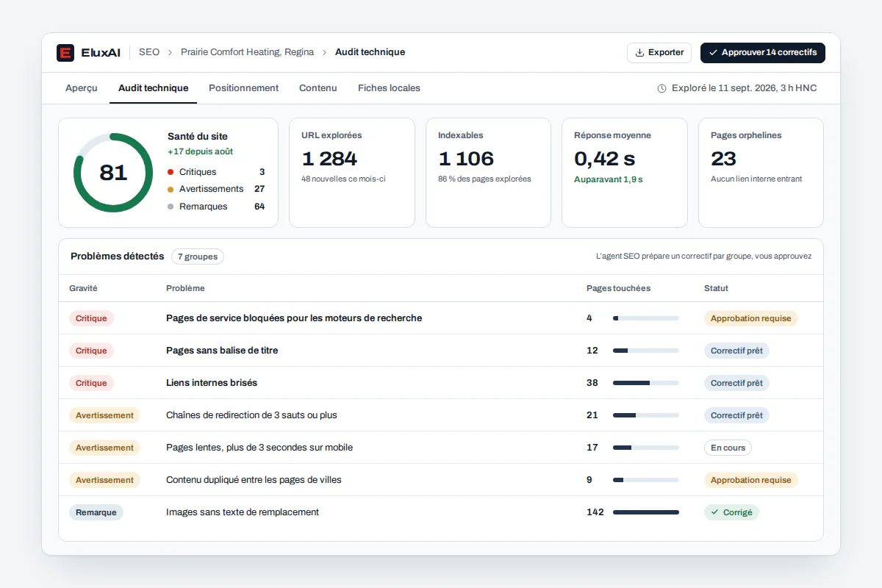Click the site health score ring 81
The height and width of the screenshot is (588, 882).
(113, 173)
